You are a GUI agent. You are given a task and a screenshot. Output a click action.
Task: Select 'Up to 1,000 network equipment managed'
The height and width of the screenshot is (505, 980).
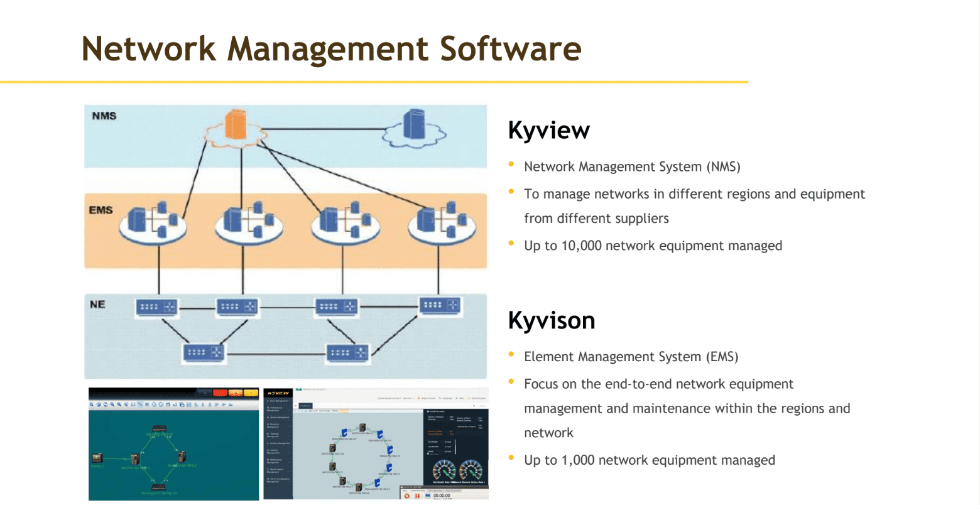click(x=650, y=460)
